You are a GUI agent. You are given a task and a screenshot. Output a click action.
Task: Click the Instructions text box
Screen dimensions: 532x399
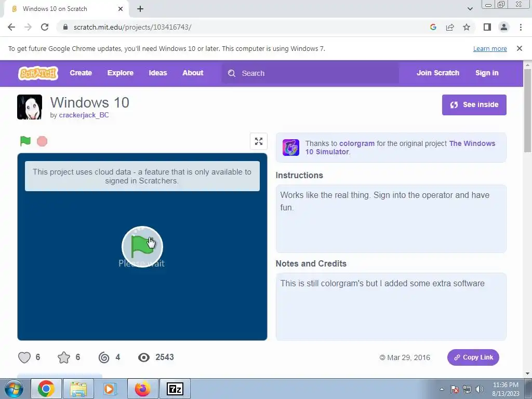[x=391, y=219]
